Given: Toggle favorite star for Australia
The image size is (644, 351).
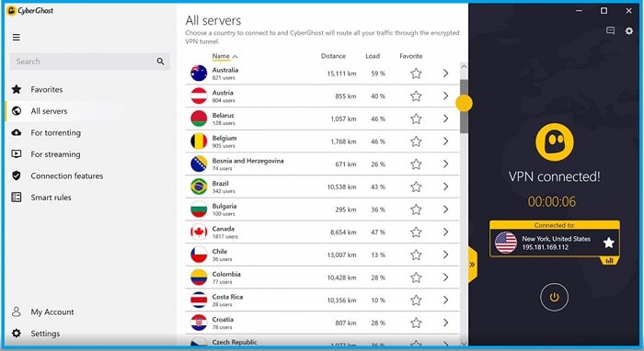Looking at the screenshot, I should click(416, 74).
